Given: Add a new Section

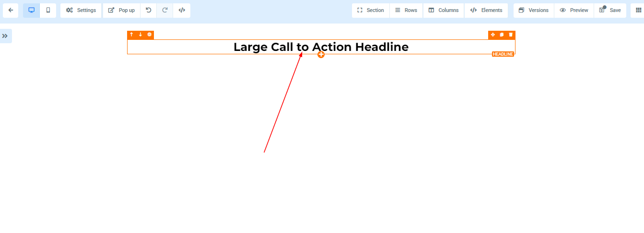Looking at the screenshot, I should (371, 10).
